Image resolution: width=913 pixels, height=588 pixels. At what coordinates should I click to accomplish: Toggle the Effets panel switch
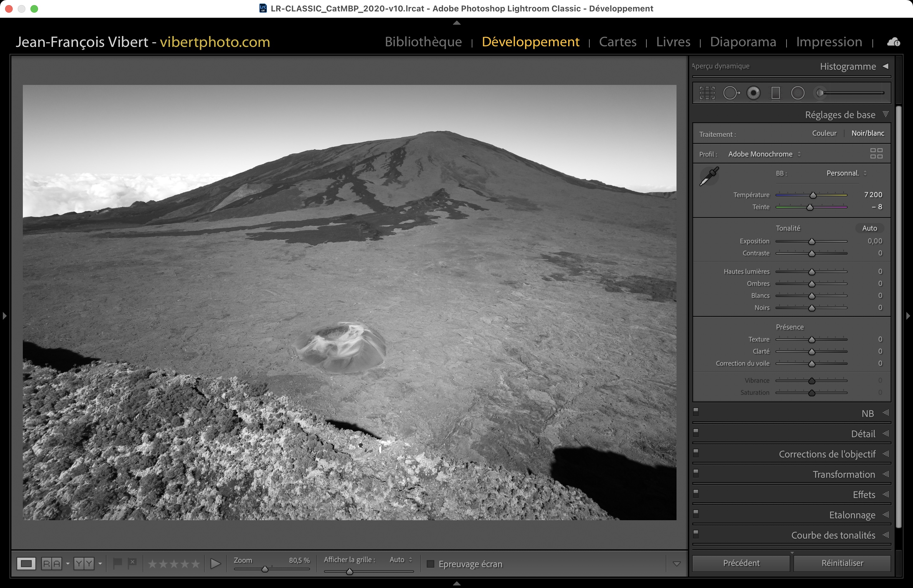[x=696, y=493]
